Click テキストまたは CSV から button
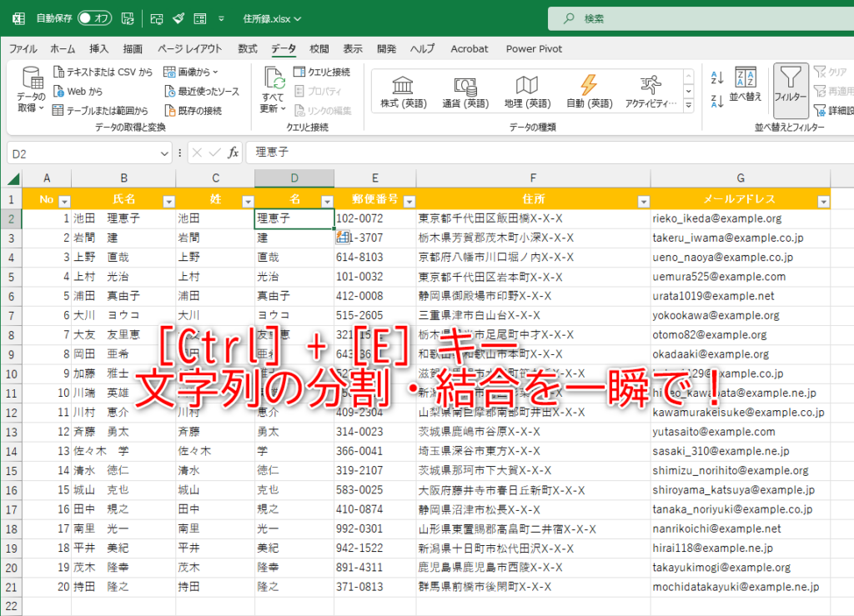 coord(103,73)
